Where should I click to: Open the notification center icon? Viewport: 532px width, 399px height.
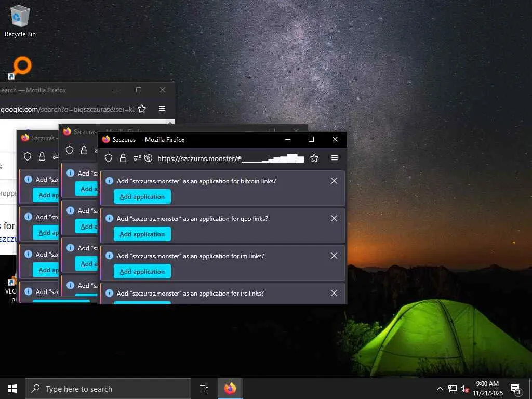[516, 389]
